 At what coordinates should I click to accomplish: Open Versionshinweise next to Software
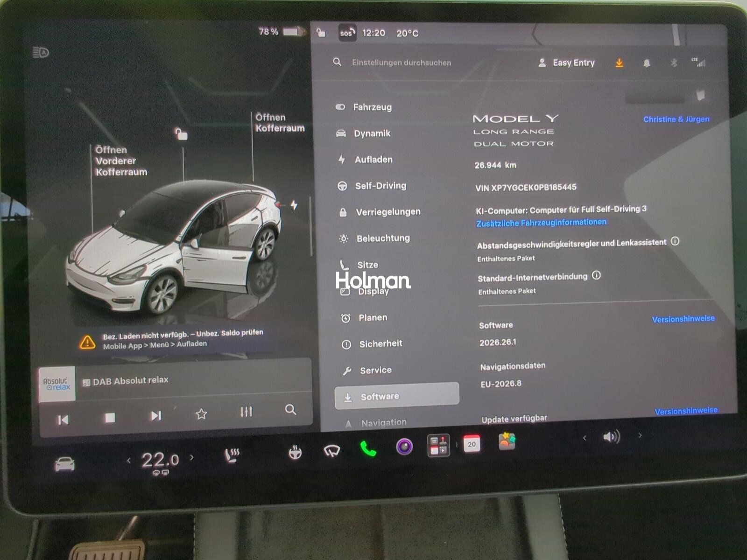coord(684,319)
